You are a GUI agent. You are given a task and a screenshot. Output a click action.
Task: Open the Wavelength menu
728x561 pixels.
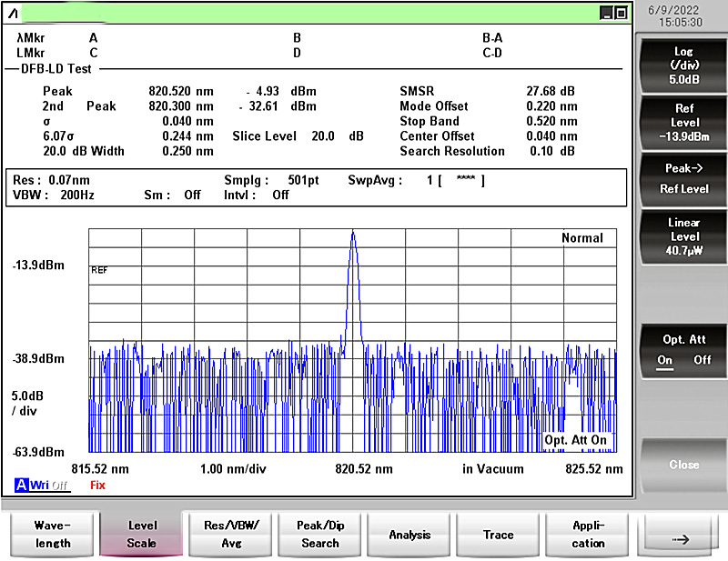point(53,534)
